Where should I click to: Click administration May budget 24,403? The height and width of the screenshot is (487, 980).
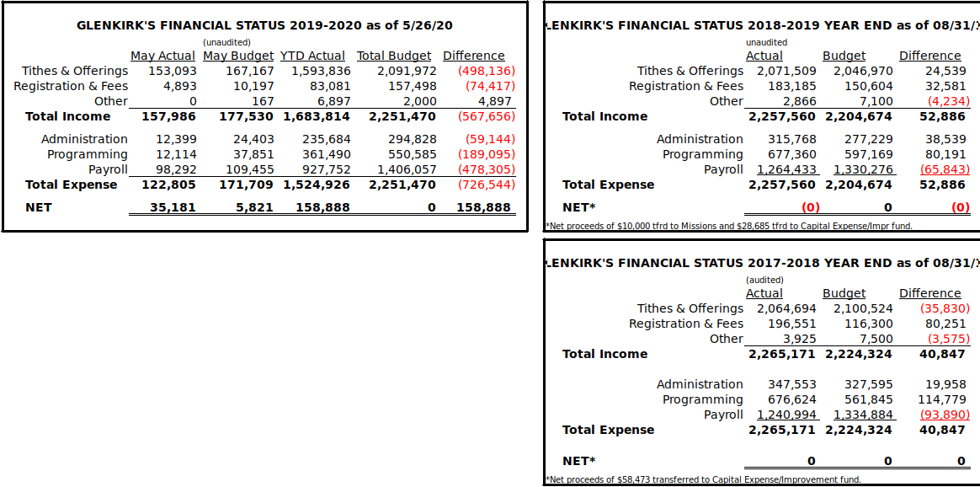[253, 139]
